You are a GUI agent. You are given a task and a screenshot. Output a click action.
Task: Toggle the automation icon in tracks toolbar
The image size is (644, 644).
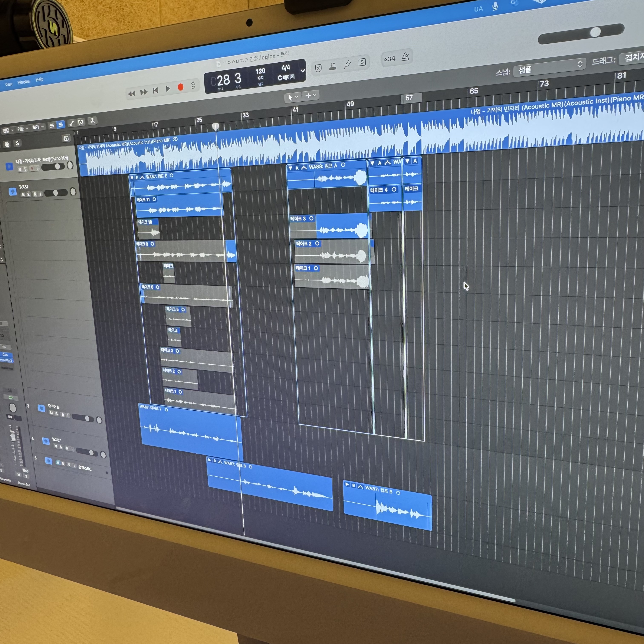click(71, 123)
